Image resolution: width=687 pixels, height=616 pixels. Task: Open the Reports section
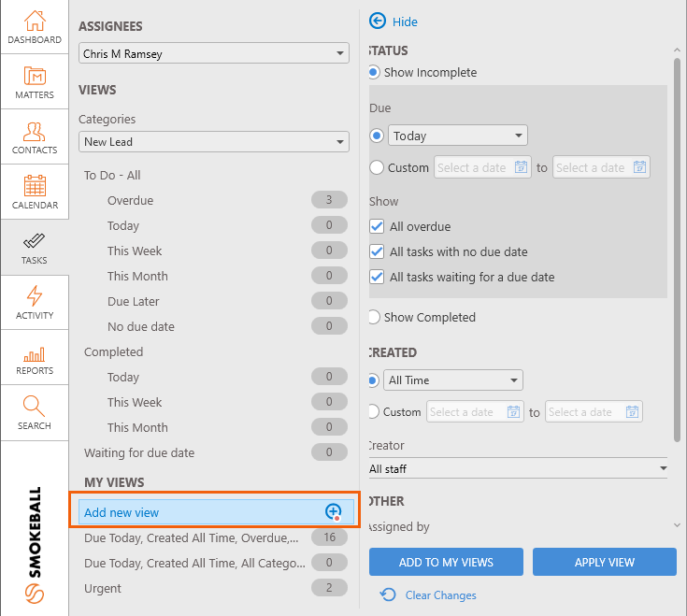pyautogui.click(x=35, y=358)
